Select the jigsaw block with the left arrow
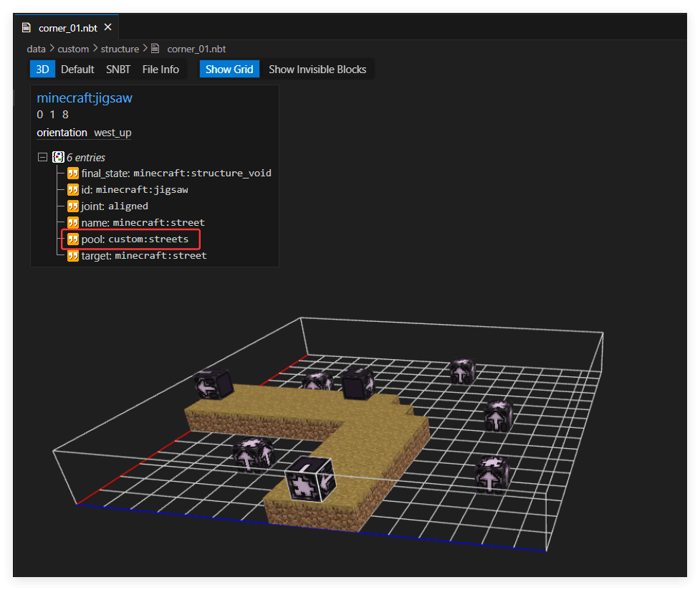 tap(214, 384)
